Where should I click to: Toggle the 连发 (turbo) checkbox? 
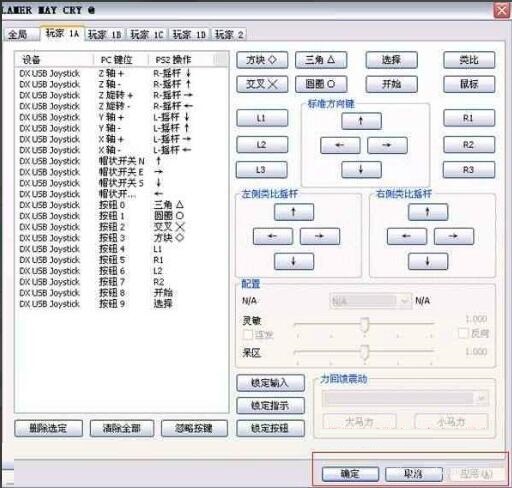click(x=248, y=335)
